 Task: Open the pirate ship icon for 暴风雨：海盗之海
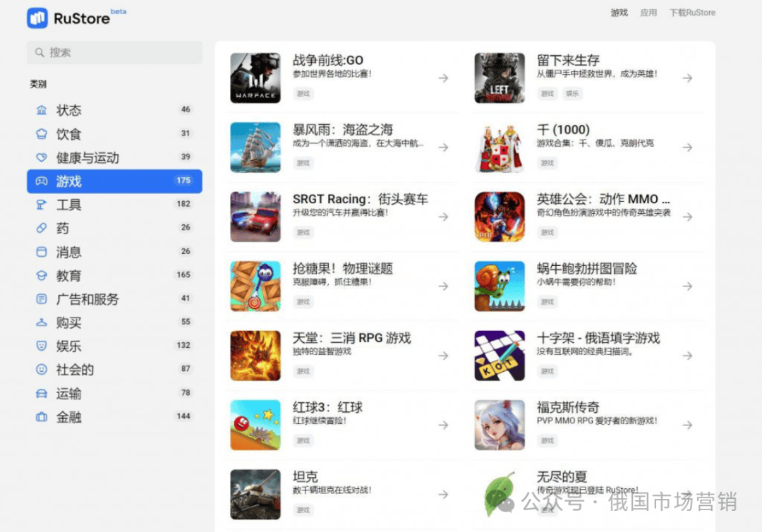pyautogui.click(x=255, y=147)
